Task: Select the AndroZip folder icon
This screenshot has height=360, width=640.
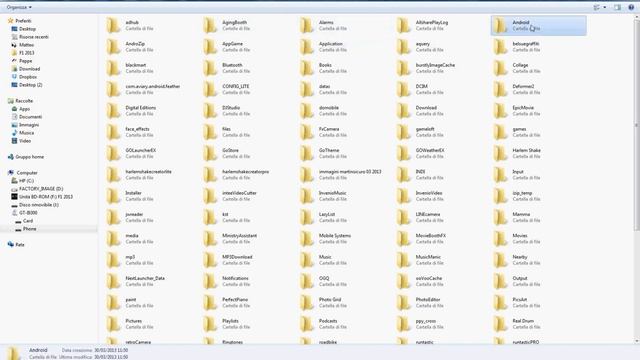Action: [113, 47]
